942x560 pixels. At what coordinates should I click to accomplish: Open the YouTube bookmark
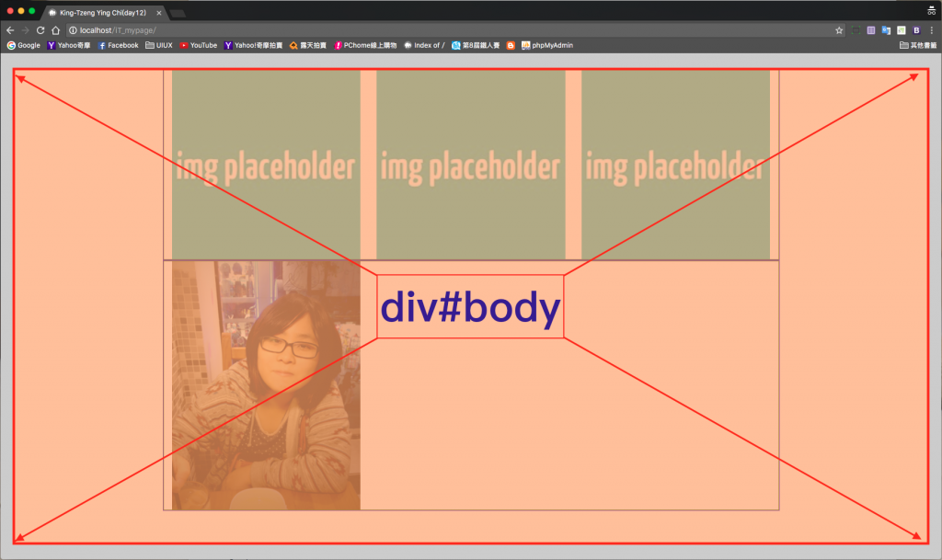[199, 45]
